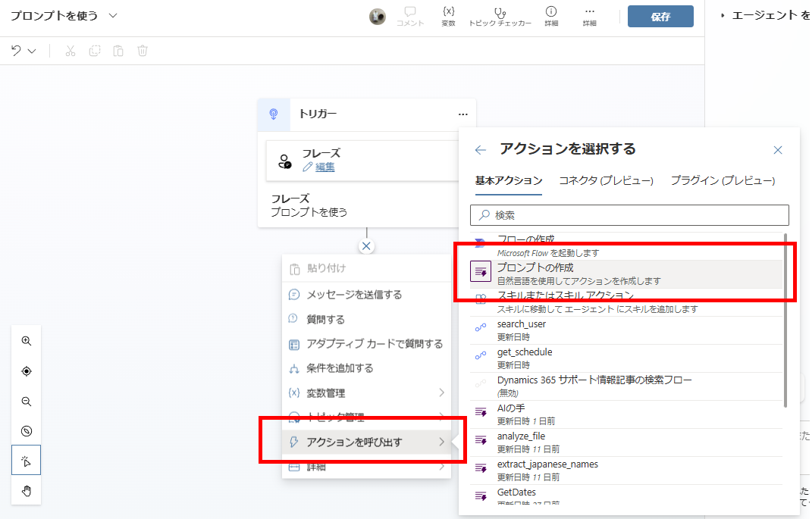Image resolution: width=812 pixels, height=519 pixels.
Task: Open the trigger node's three-dot menu
Action: (x=462, y=114)
